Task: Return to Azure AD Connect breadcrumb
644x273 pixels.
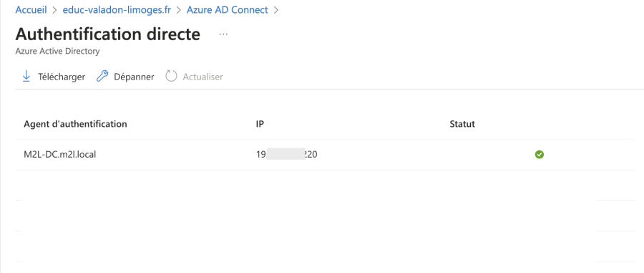Action: click(227, 10)
